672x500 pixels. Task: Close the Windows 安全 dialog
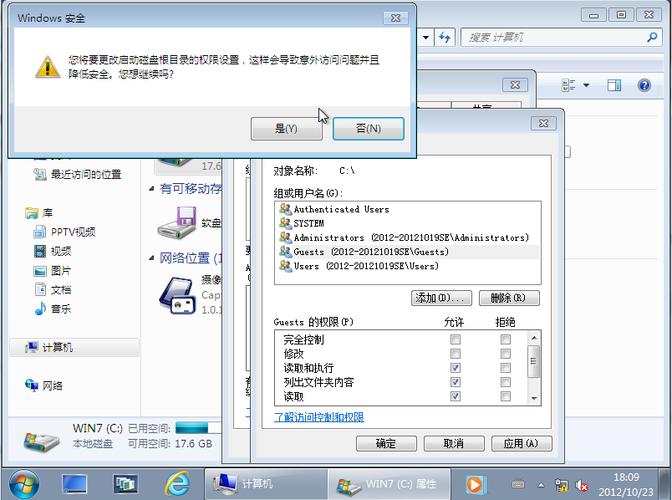pyautogui.click(x=395, y=18)
